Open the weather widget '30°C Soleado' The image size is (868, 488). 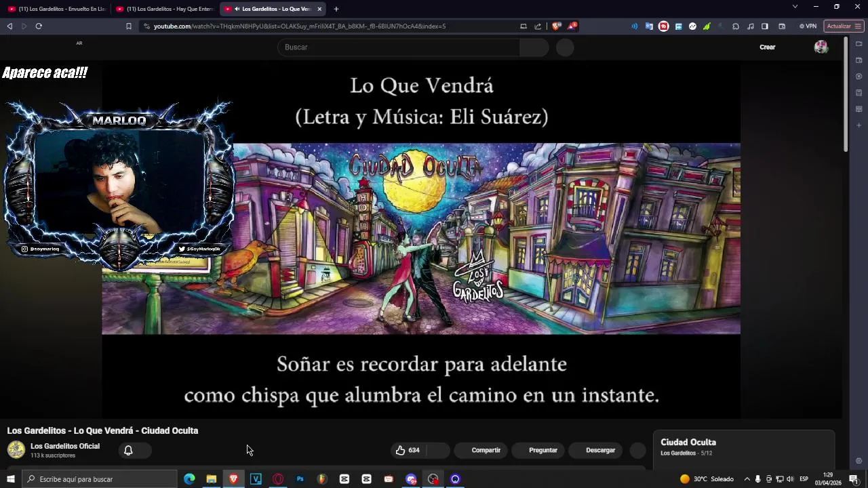coord(707,479)
